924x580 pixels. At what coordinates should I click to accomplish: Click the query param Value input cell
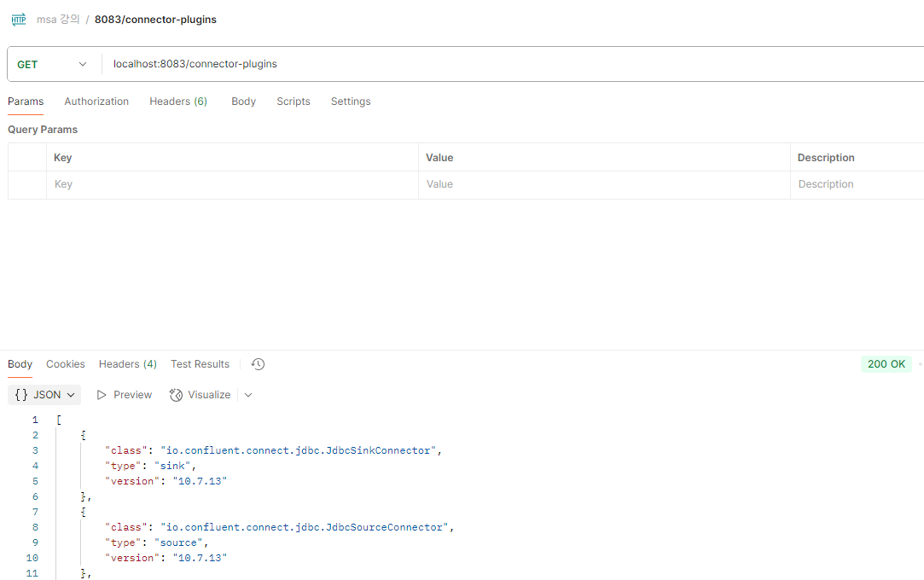coord(604,184)
